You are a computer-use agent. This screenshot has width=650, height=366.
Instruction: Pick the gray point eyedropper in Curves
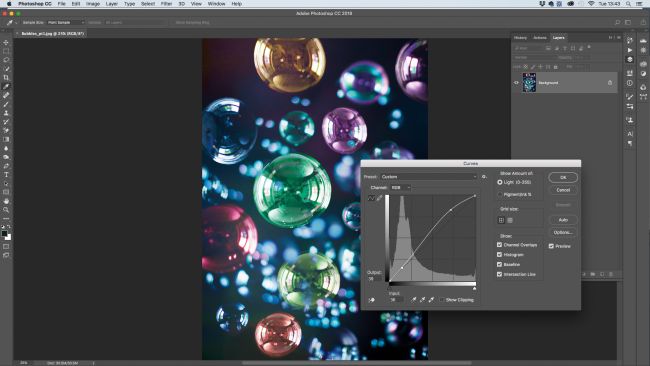(x=422, y=299)
